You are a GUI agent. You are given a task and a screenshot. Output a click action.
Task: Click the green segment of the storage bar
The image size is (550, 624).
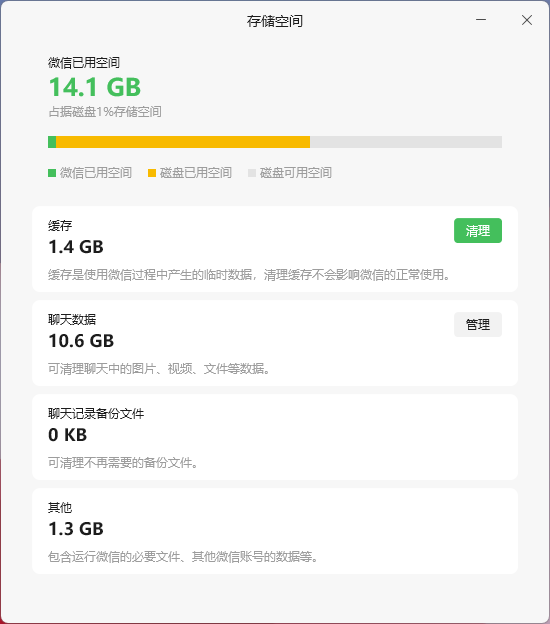pos(52,142)
